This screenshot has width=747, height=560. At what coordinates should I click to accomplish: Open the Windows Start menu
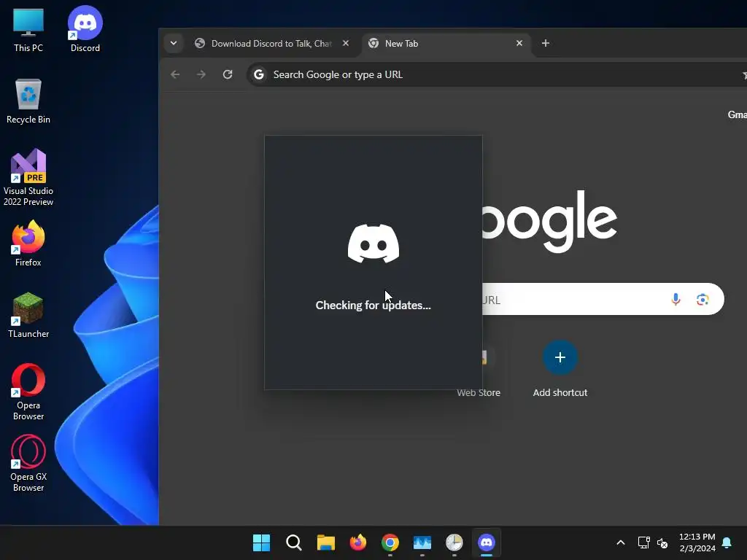click(x=261, y=542)
